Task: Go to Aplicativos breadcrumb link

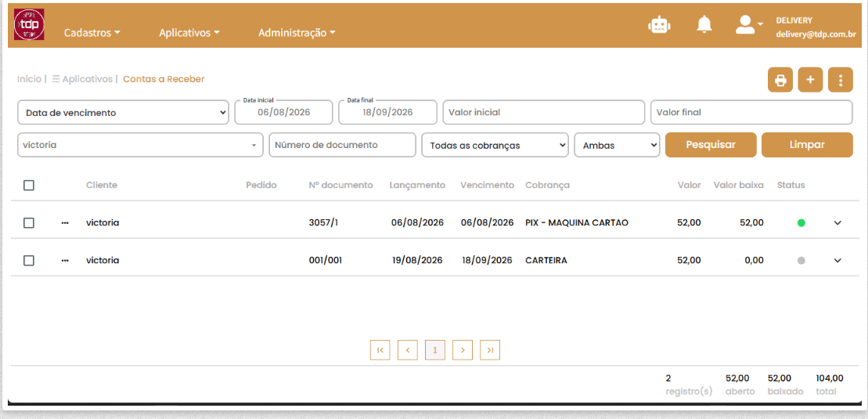Action: (83, 79)
